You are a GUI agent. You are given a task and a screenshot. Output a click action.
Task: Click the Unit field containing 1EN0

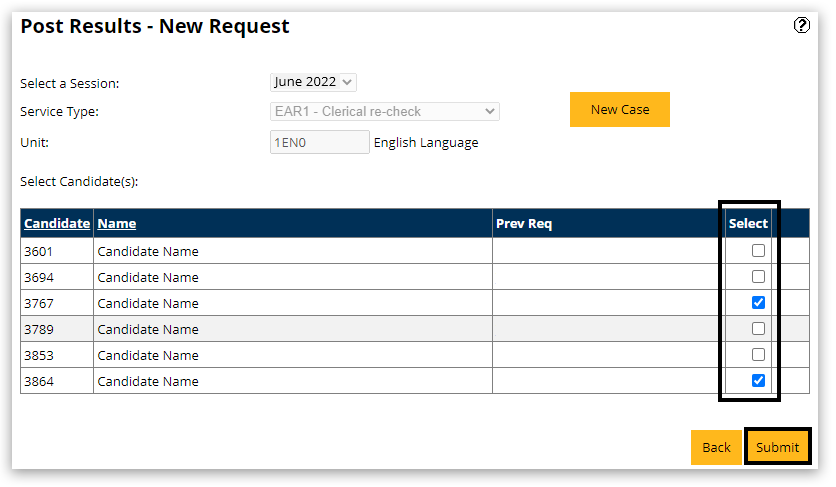(319, 142)
